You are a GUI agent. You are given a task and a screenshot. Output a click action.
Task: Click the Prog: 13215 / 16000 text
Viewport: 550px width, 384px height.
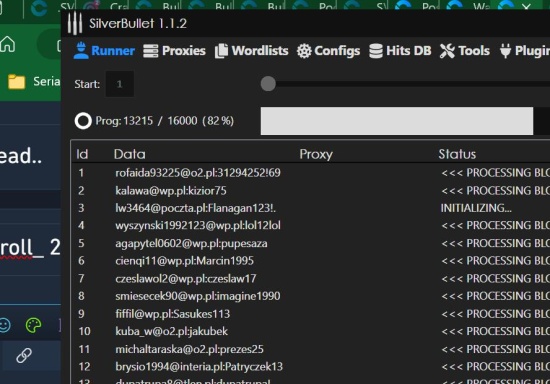pos(165,121)
